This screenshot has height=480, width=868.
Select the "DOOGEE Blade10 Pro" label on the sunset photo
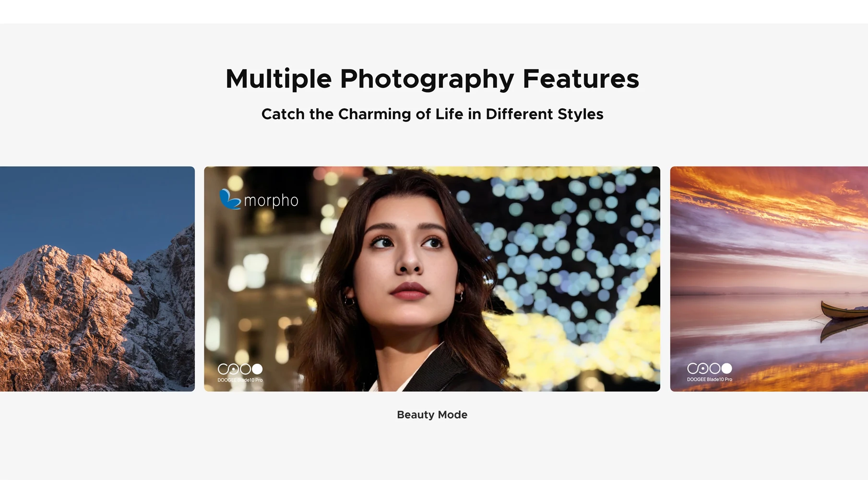(710, 379)
